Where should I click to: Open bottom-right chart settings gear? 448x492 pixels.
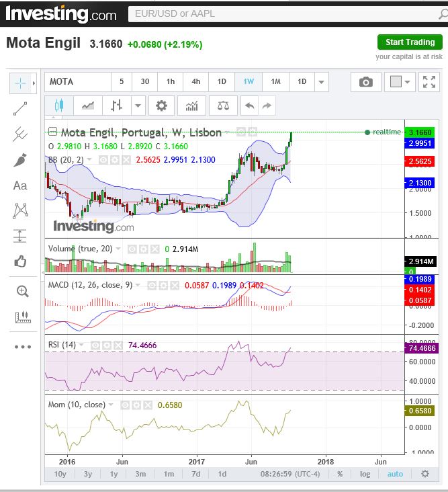click(x=425, y=473)
